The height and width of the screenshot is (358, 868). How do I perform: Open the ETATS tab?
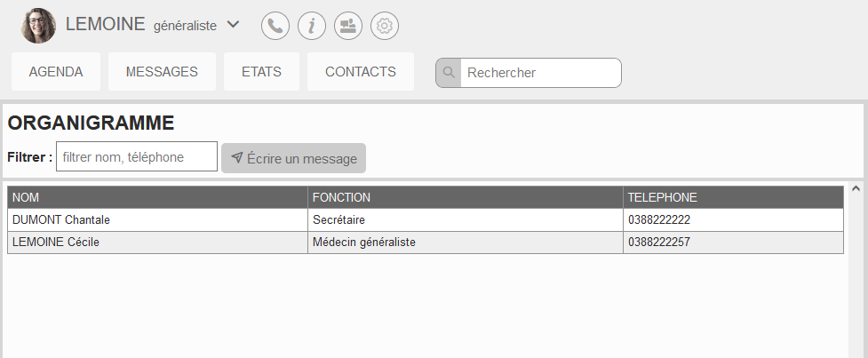pyautogui.click(x=261, y=71)
